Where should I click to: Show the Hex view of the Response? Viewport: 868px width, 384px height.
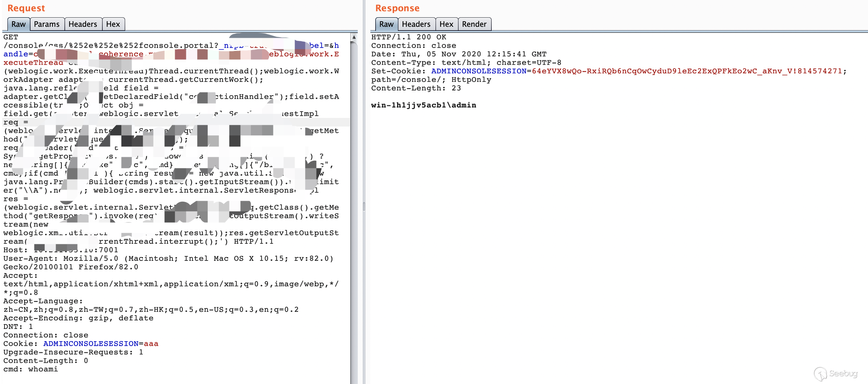[446, 24]
